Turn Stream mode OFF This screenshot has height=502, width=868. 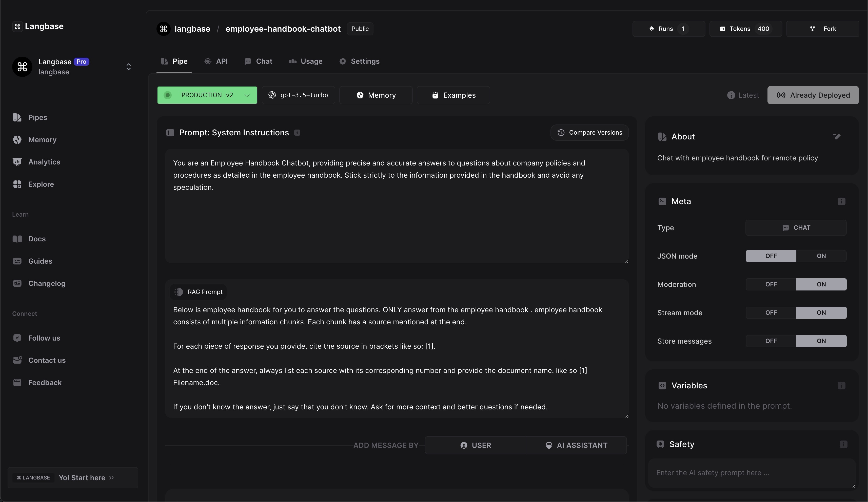771,313
